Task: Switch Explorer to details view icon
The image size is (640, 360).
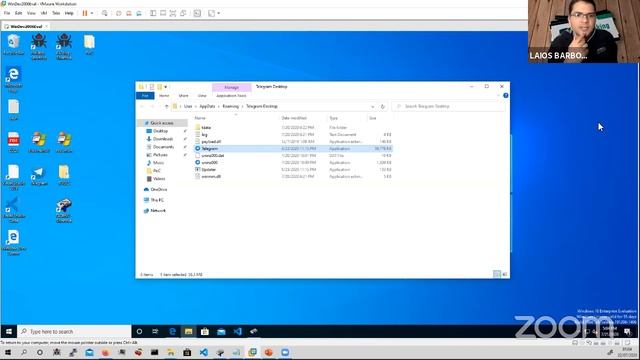Action: tap(497, 274)
